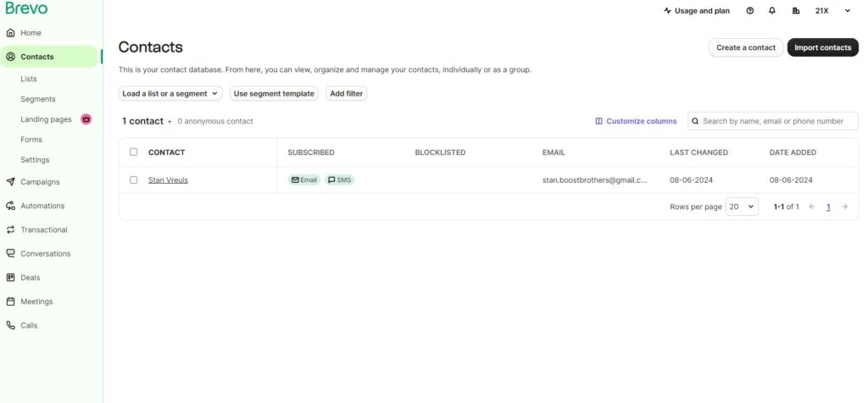Image resolution: width=868 pixels, height=403 pixels.
Task: Open the Stan Vreuls contact link
Action: pos(168,179)
